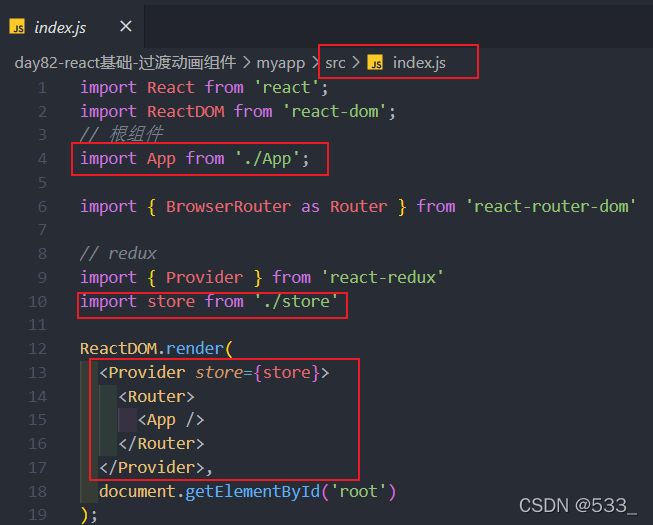Click 'react-redux' string on line 9

pos(382,277)
